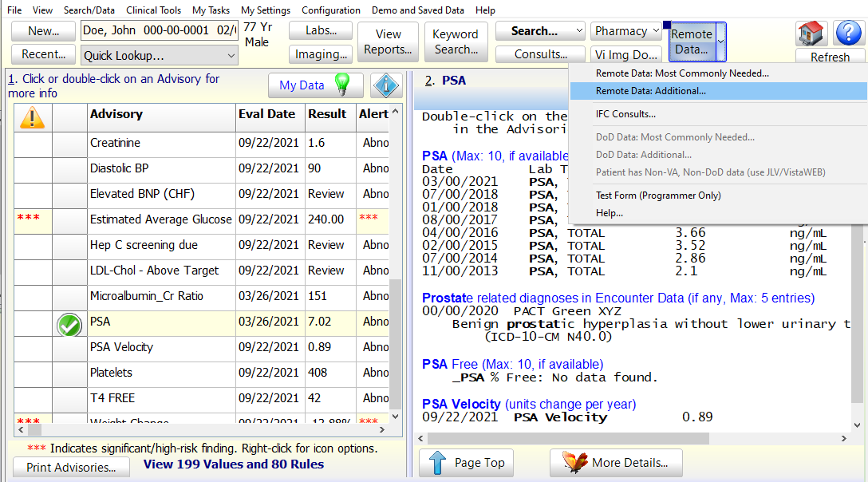This screenshot has height=482, width=868.
Task: Open the Labs button
Action: tap(321, 30)
